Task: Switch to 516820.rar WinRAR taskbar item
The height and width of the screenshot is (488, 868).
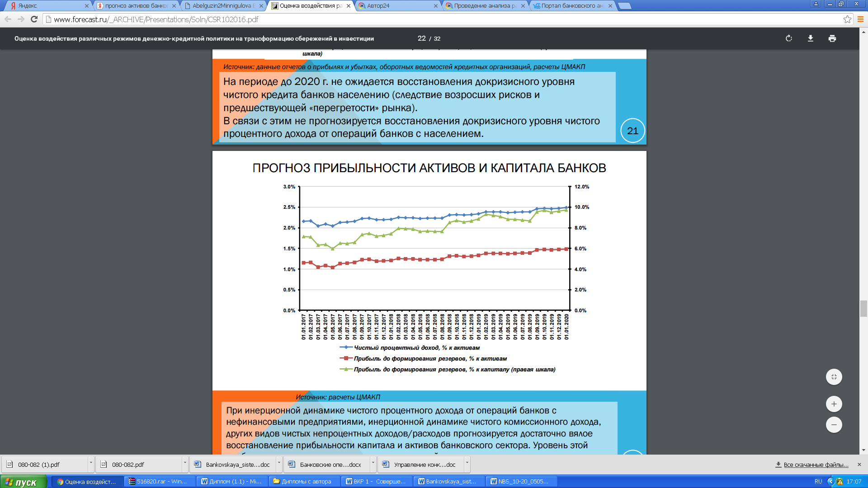Action: tap(160, 482)
